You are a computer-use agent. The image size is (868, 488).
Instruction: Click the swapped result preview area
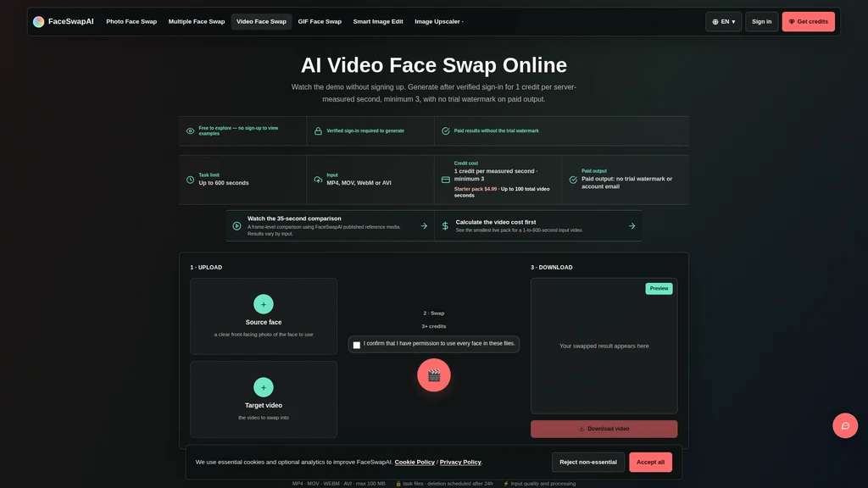pos(604,346)
